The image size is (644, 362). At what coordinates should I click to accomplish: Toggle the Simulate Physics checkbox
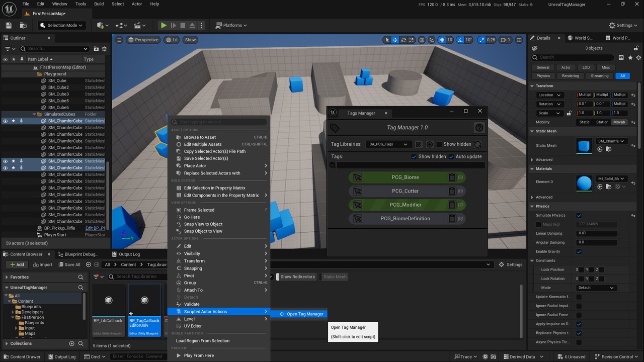[x=579, y=215]
